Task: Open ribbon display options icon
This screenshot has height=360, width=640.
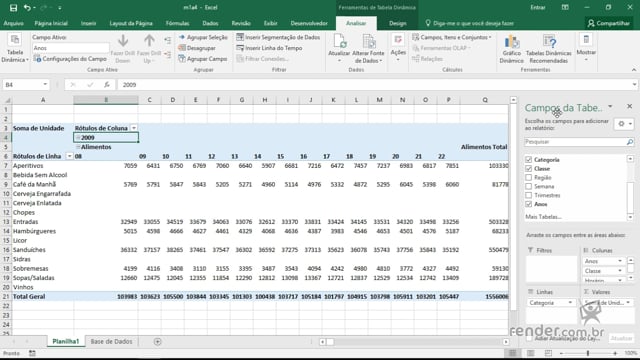Action: (565, 7)
